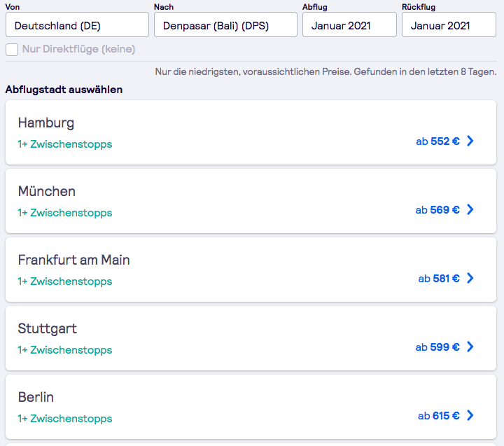Select the München price ab 569 €
The height and width of the screenshot is (446, 504).
(437, 209)
